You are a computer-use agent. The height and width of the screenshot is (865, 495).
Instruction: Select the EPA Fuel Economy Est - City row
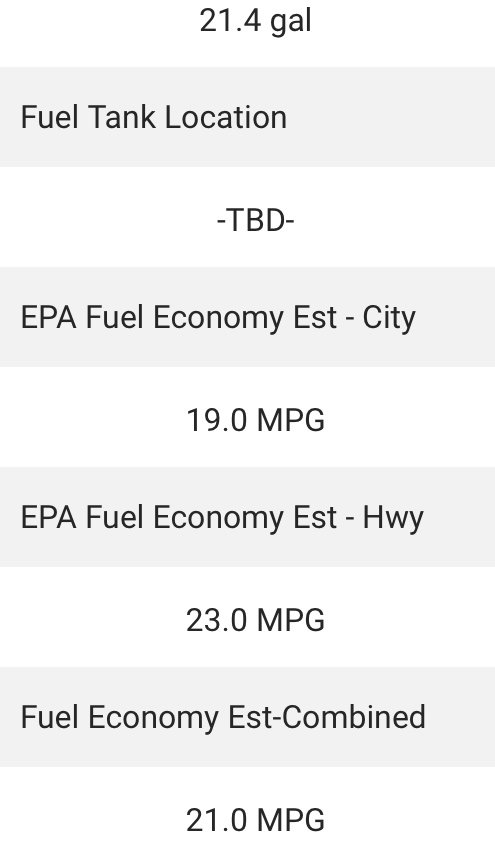pyautogui.click(x=247, y=317)
